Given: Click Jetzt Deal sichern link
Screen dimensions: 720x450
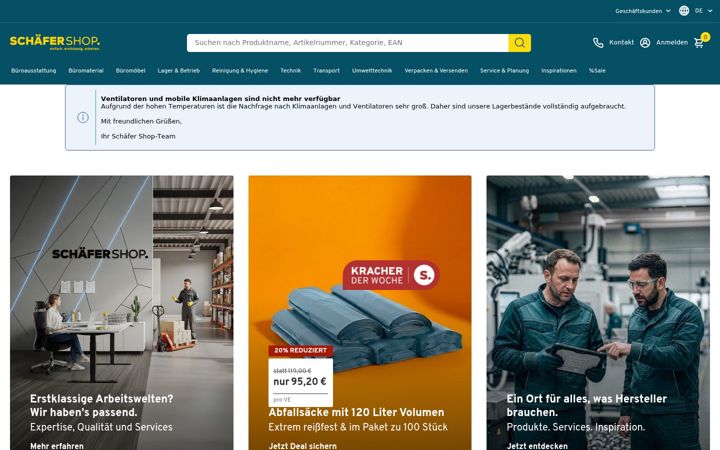Looking at the screenshot, I should tap(303, 446).
